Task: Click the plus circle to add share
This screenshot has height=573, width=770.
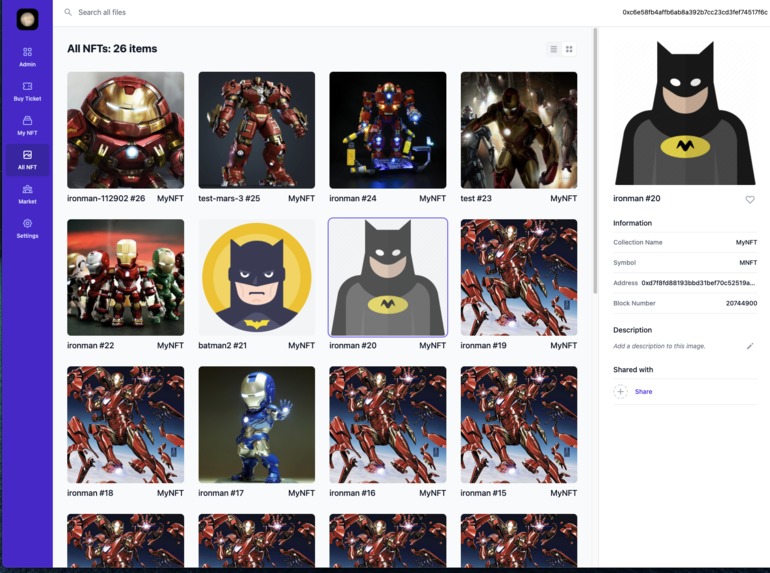Action: click(620, 392)
